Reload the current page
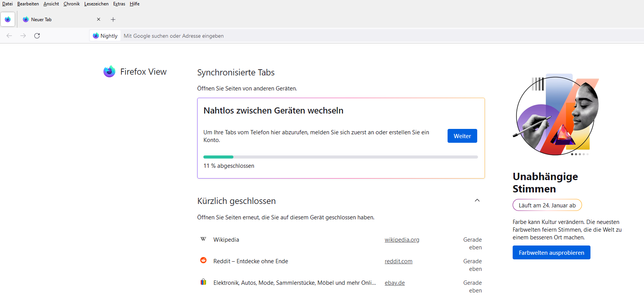Viewport: 644px width, 304px height. click(37, 36)
